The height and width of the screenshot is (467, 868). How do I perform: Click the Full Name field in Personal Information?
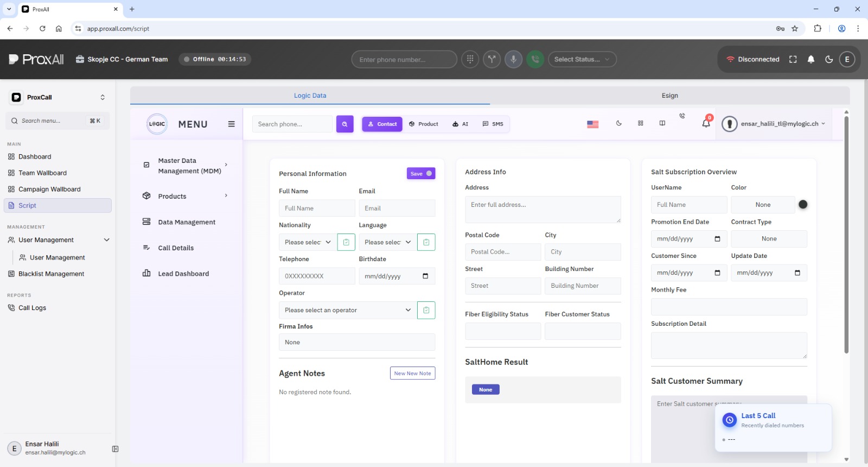point(317,208)
